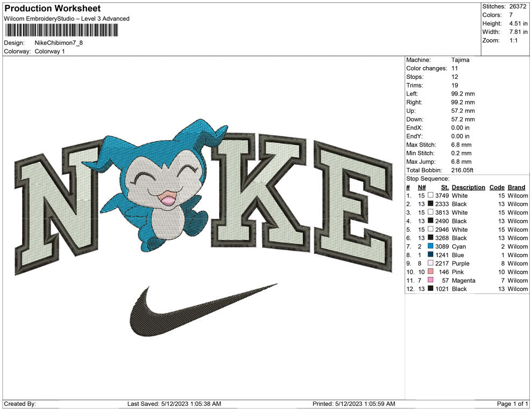Select the 'Max Stitch:' label
The image size is (532, 409).
[x=421, y=145]
